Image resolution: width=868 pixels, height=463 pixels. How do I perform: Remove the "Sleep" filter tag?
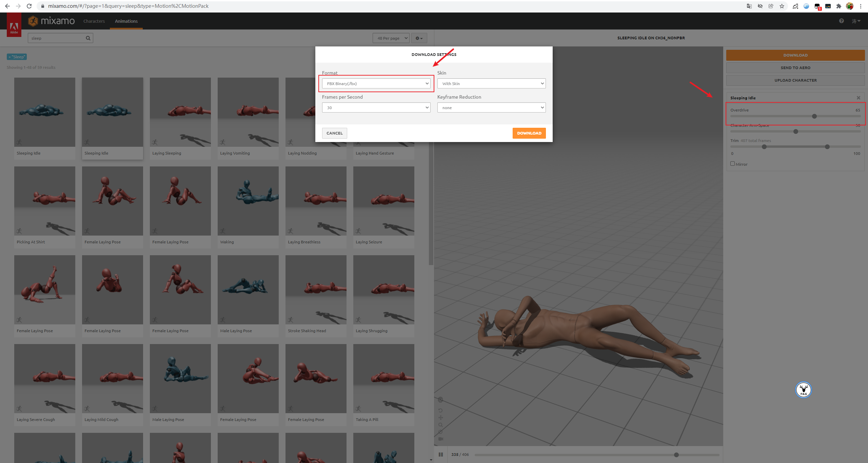(x=9, y=57)
